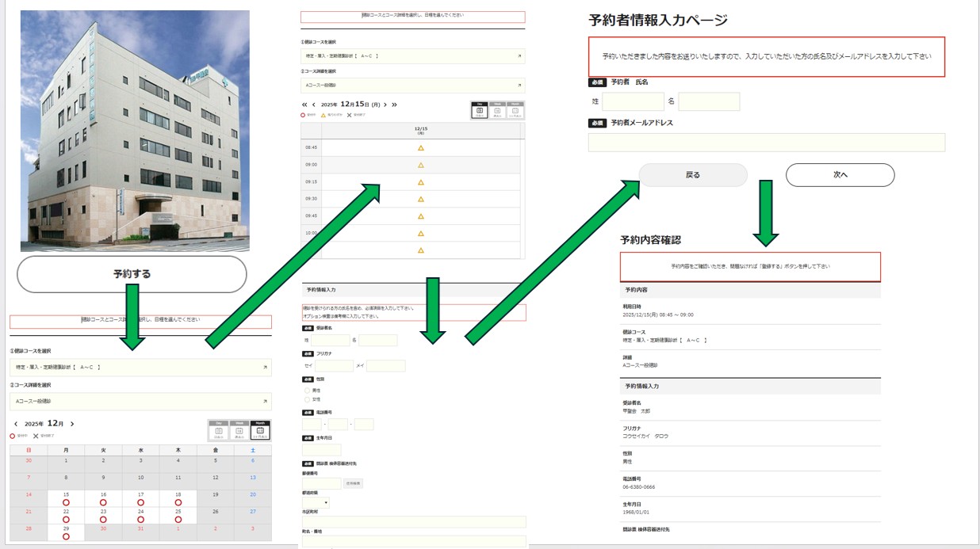This screenshot has width=980, height=549.
Task: Select the Day view icon in month calendar
Action: point(217,429)
